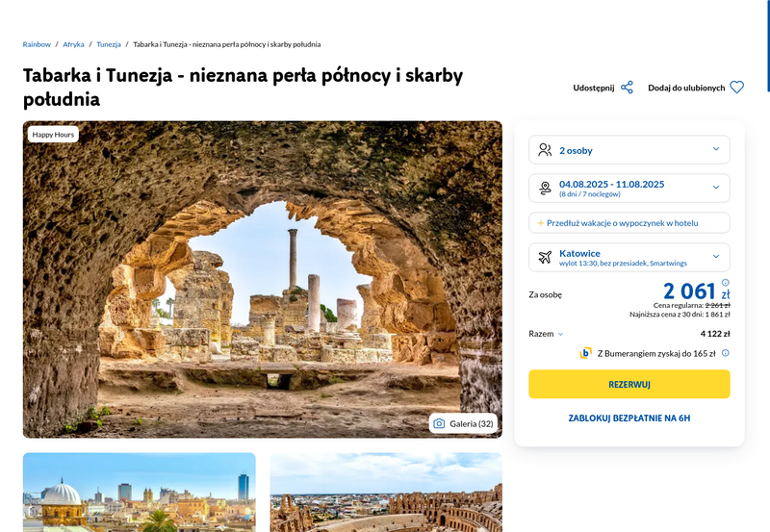This screenshot has height=532, width=770.
Task: Open the 04.08.2025 - 11.08.2025 date dropdown
Action: [x=629, y=188]
